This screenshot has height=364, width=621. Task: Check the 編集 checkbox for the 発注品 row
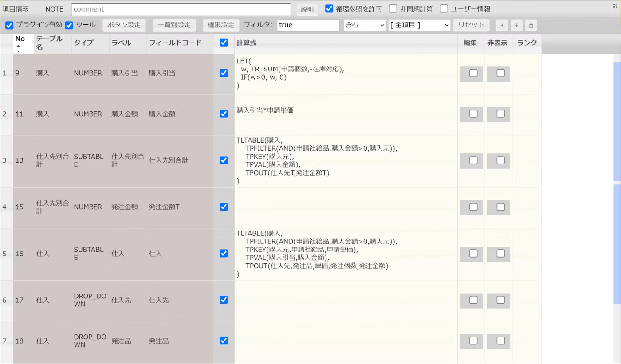click(473, 341)
